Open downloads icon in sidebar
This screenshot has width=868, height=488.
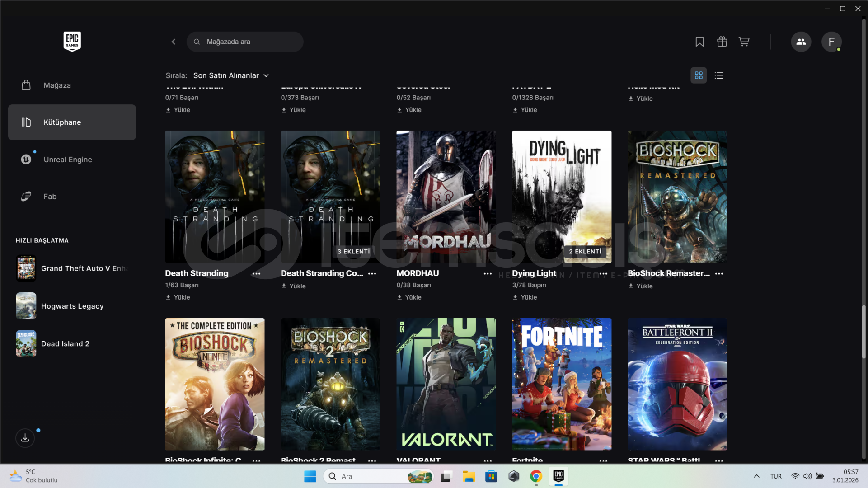point(25,437)
